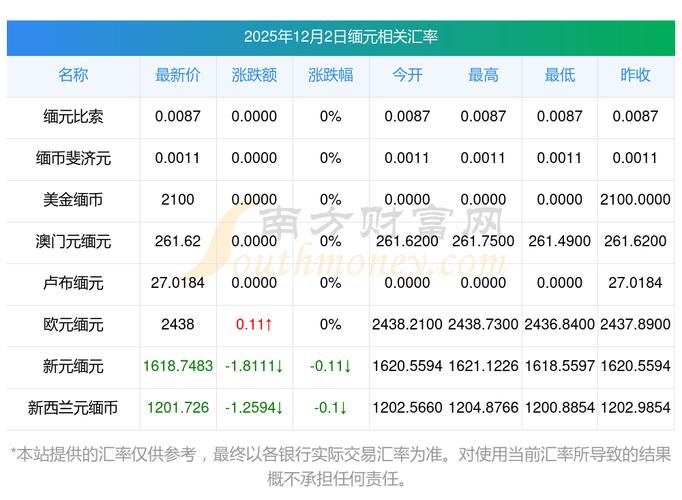The image size is (682, 500).
Task: Click the 今开 column header
Action: (407, 75)
